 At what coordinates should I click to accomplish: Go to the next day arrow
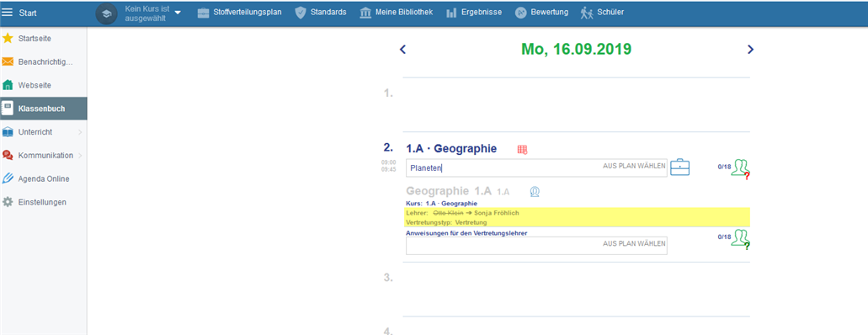click(750, 50)
